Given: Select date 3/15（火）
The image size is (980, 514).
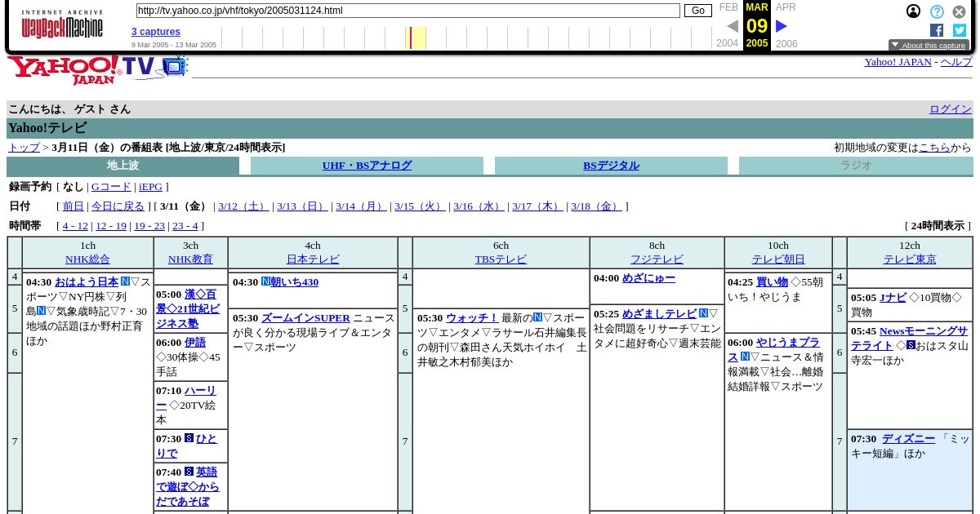Looking at the screenshot, I should pos(420,206).
